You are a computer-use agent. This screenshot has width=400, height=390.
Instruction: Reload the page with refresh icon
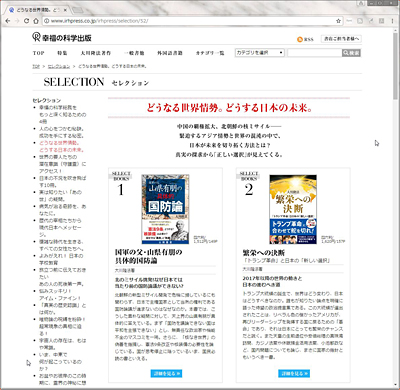coord(27,21)
